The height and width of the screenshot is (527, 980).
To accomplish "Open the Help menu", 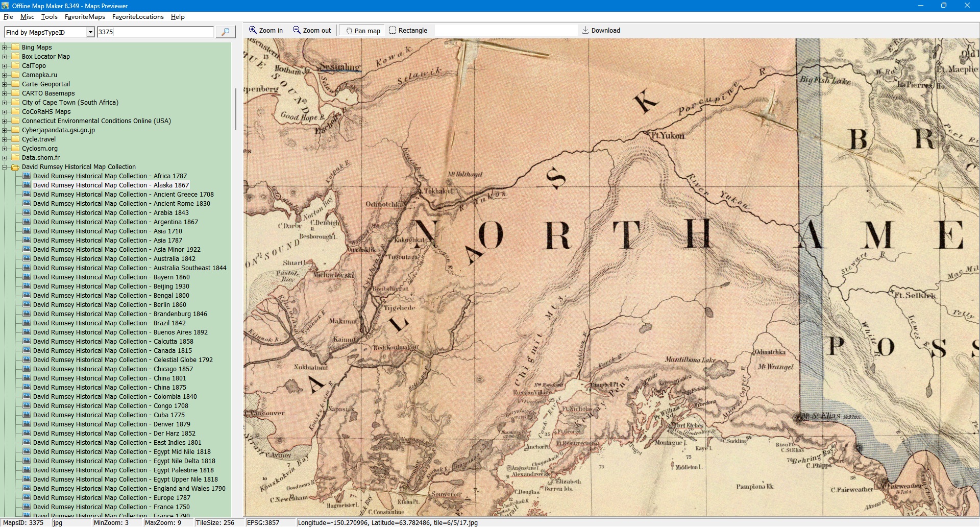I will coord(178,17).
